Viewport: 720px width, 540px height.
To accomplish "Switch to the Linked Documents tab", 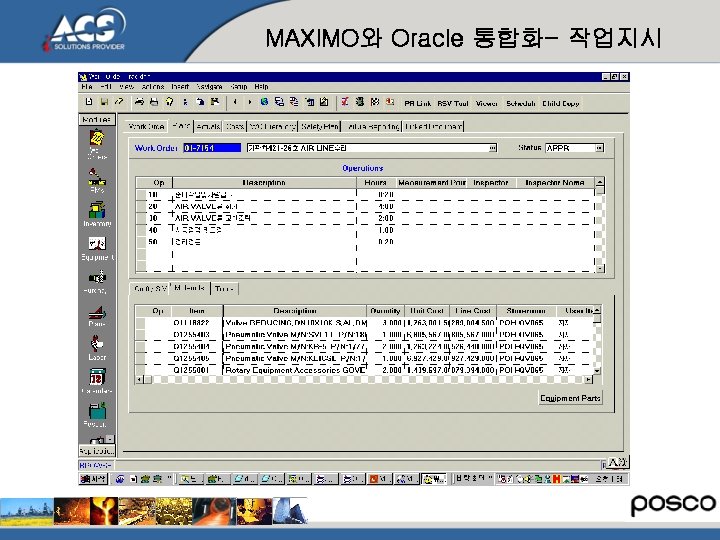I will coord(433,126).
